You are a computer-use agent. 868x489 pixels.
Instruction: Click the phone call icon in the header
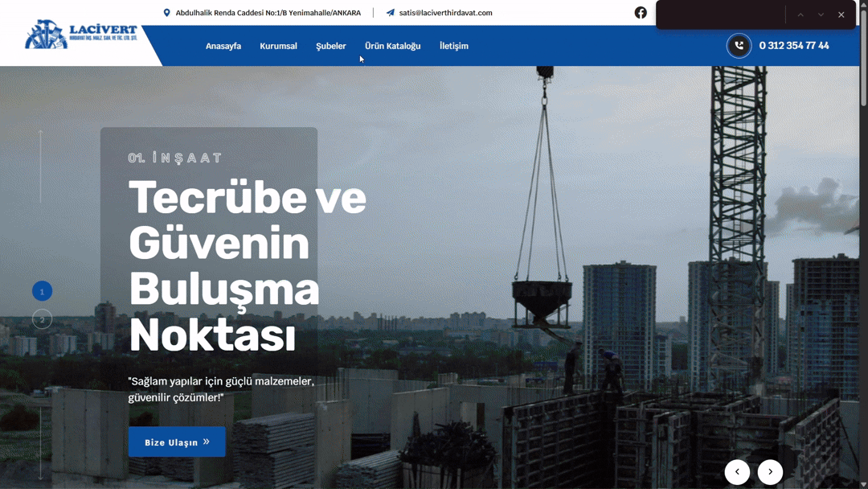click(739, 46)
